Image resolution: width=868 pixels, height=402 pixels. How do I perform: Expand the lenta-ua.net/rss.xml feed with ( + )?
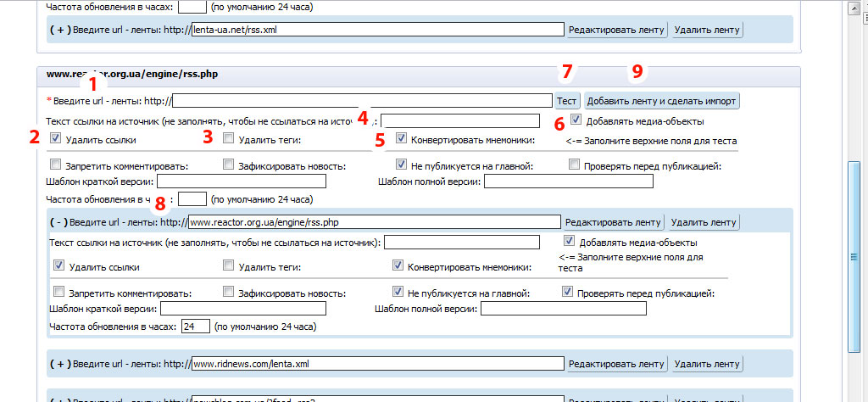[x=60, y=30]
